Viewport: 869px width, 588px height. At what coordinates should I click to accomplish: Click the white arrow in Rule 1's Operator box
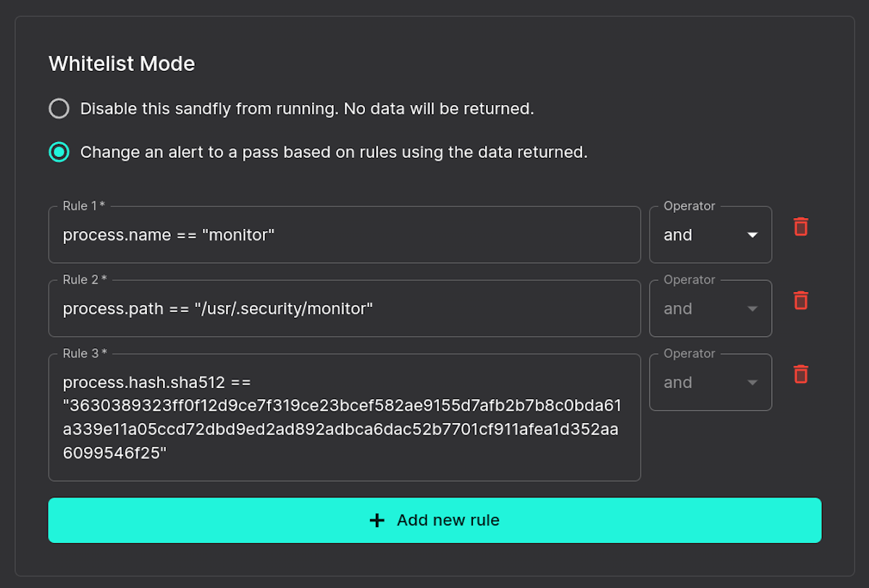752,235
